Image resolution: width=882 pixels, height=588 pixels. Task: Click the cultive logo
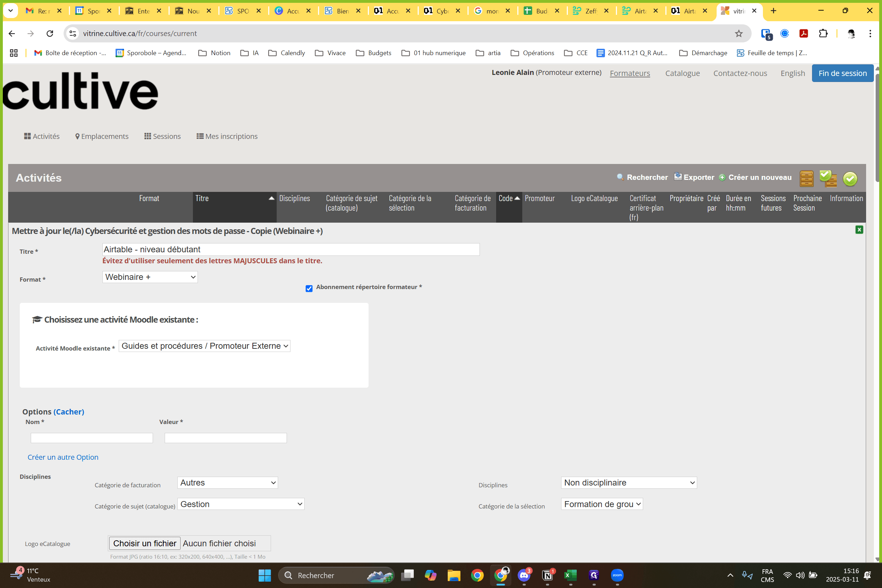(x=80, y=90)
